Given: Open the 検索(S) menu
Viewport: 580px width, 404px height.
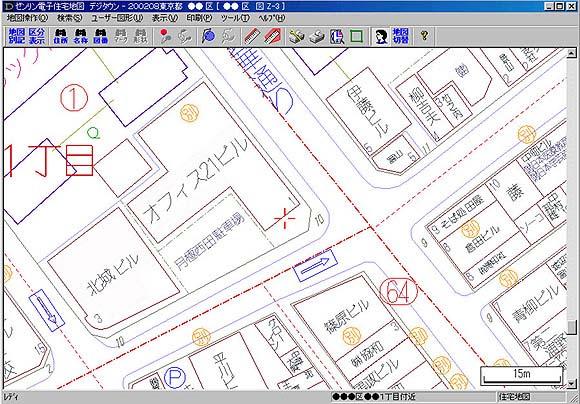Looking at the screenshot, I should tap(70, 18).
